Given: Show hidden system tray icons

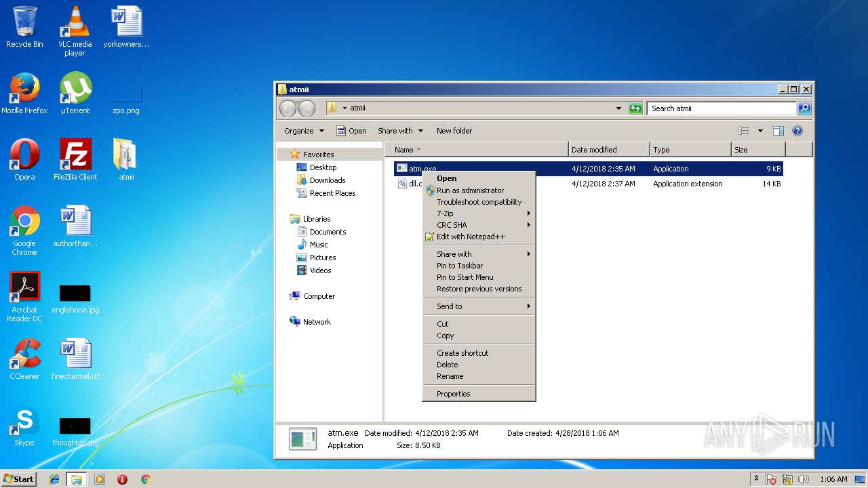Looking at the screenshot, I should (756, 479).
